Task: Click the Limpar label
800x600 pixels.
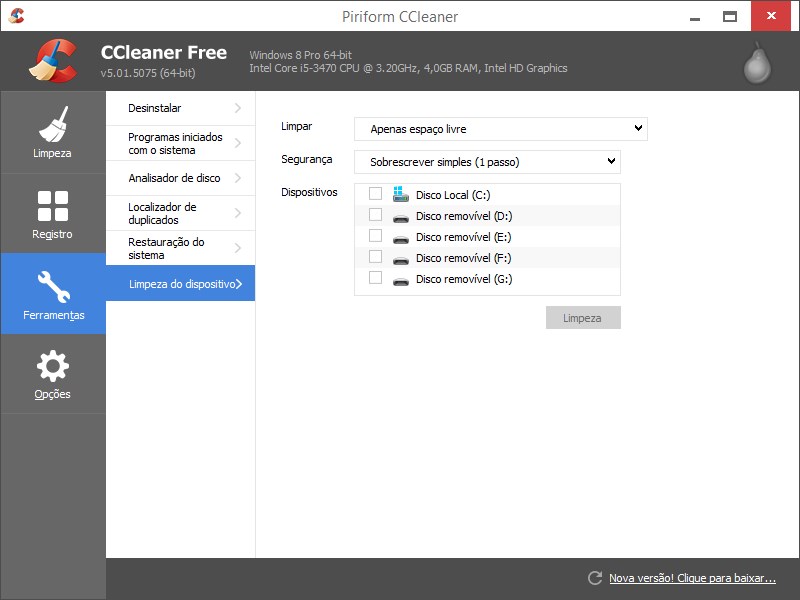Action: click(296, 127)
